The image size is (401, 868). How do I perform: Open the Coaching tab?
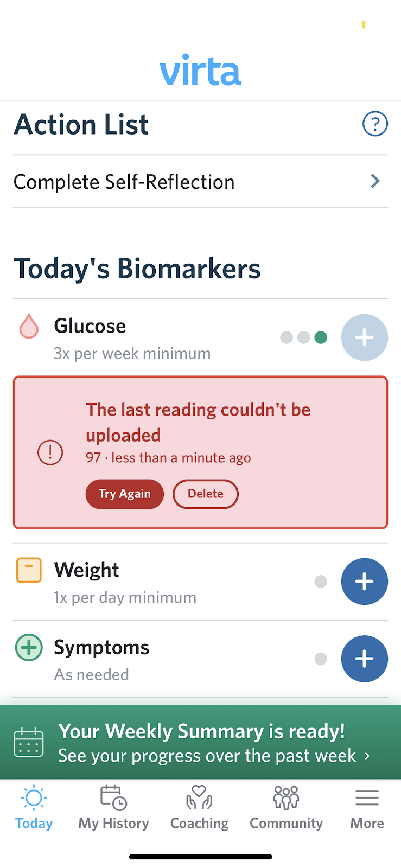click(x=199, y=808)
